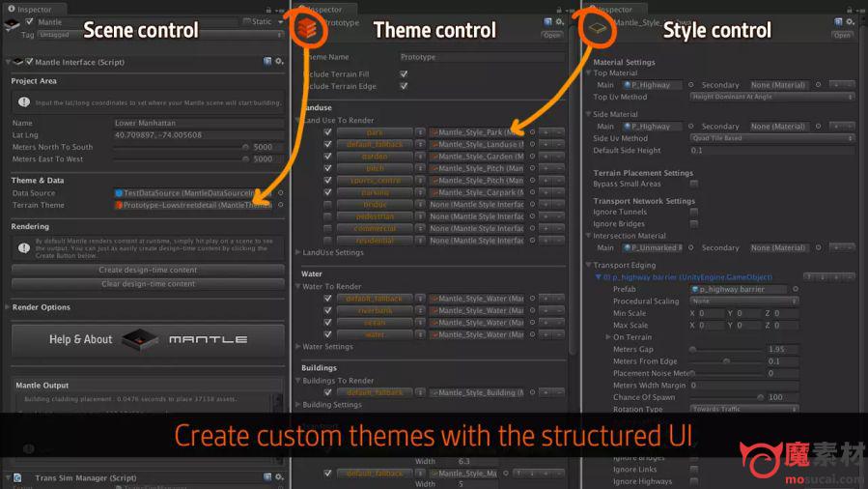
Task: Pick object for highway barrier Prefab
Action: coord(796,289)
